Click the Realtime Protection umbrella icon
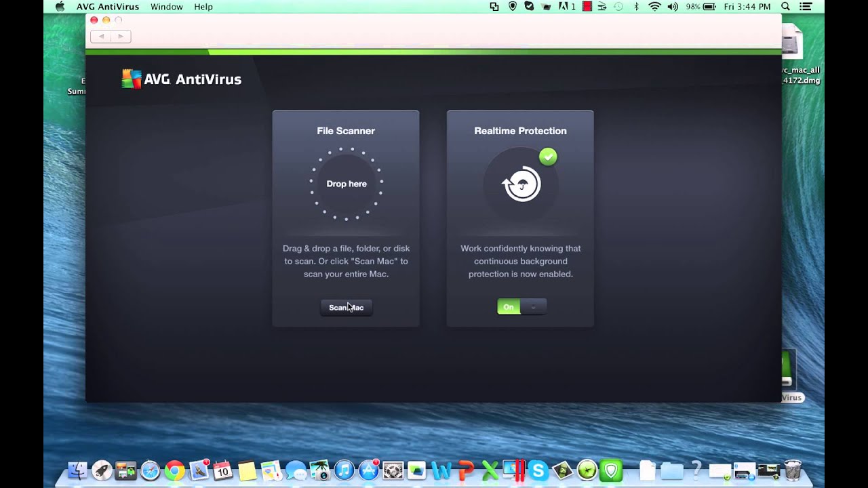The width and height of the screenshot is (868, 488). coord(521,184)
